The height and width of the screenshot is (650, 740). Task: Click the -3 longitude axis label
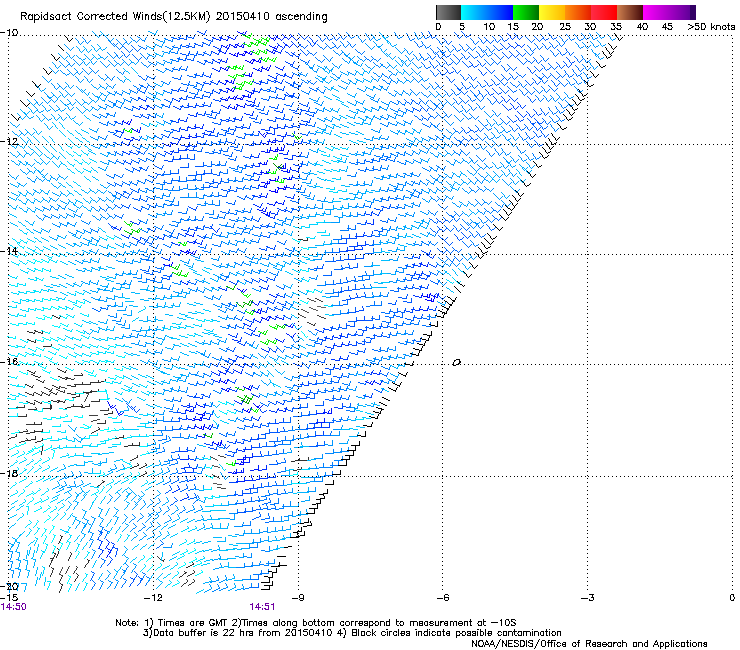point(587,598)
